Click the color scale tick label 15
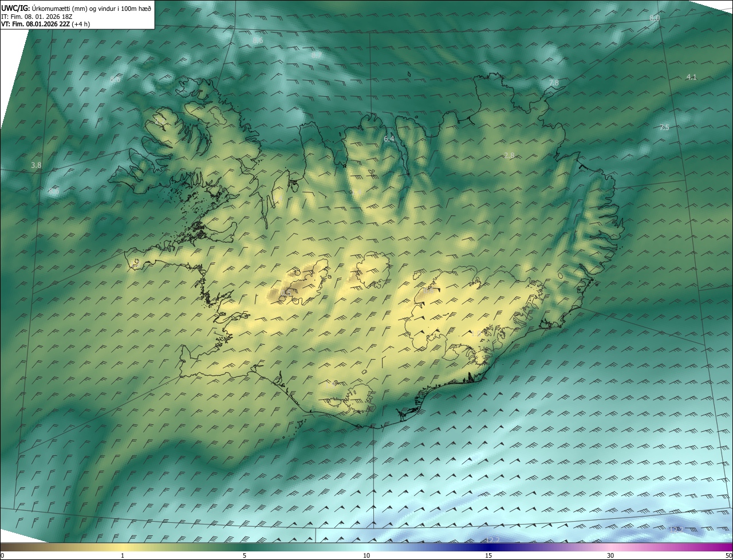This screenshot has width=733, height=560. 488,555
